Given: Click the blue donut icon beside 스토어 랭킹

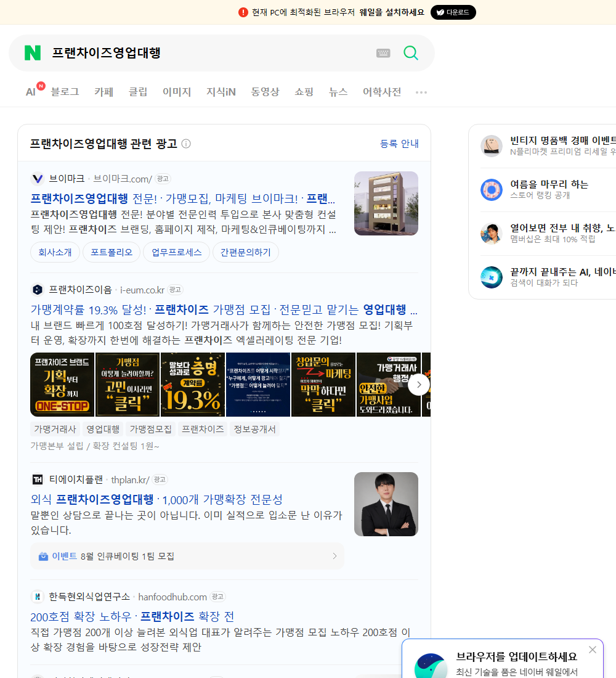Looking at the screenshot, I should tap(492, 189).
